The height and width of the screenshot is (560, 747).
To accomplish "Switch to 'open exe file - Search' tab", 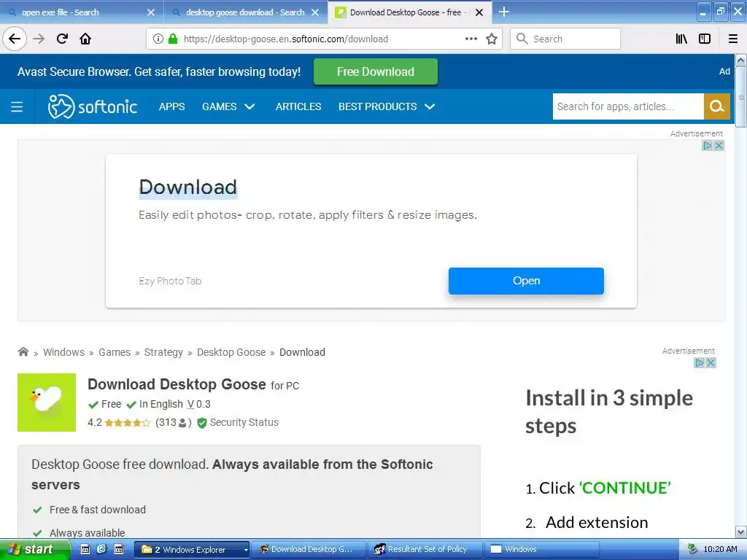I will tap(81, 12).
